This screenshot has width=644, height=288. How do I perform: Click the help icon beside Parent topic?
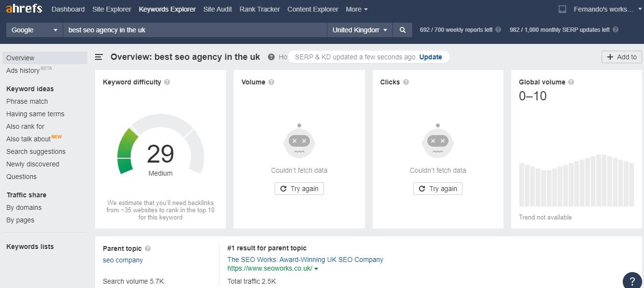coord(148,248)
